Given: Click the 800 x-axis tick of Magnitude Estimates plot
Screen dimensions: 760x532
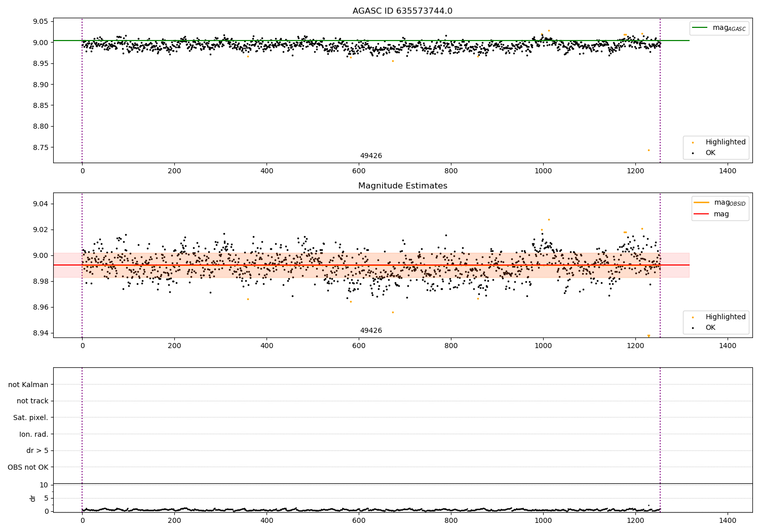Looking at the screenshot, I should [451, 346].
